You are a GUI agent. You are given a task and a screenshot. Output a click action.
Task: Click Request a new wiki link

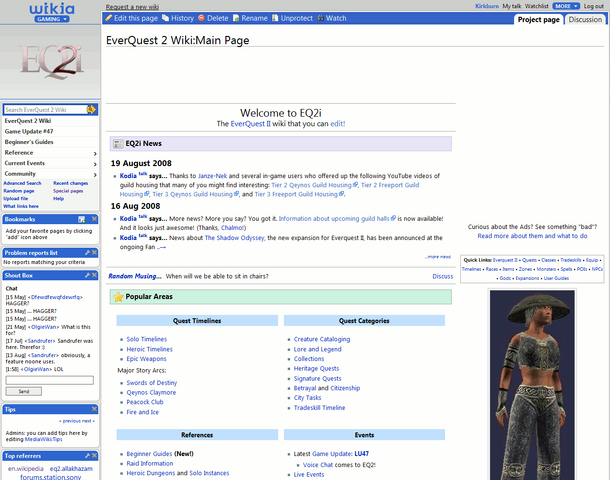[x=132, y=7]
